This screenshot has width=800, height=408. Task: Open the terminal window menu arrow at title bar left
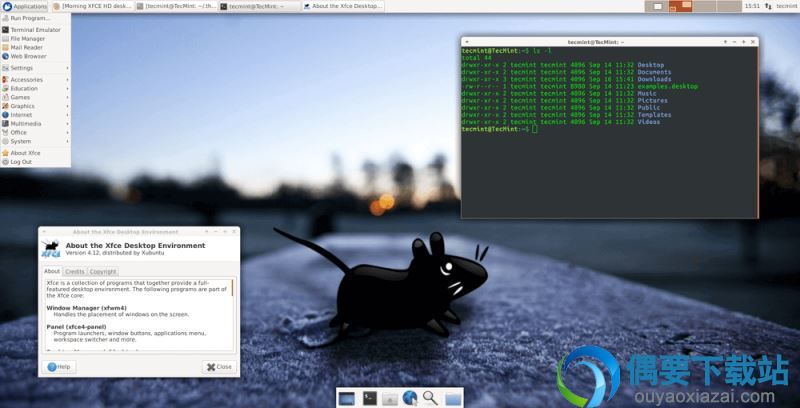coord(467,42)
